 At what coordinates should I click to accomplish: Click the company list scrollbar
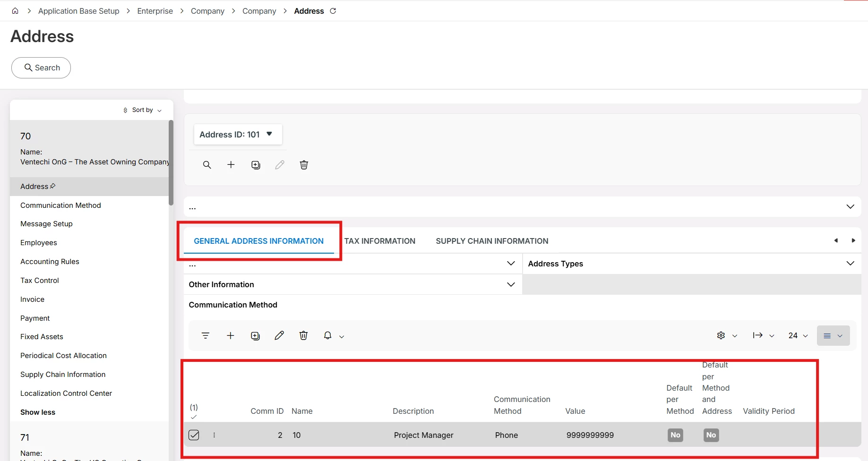pyautogui.click(x=171, y=163)
